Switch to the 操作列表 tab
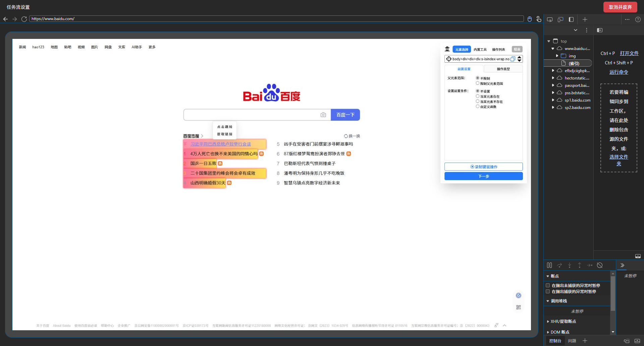Screen dimensions: 644x346 [498, 49]
